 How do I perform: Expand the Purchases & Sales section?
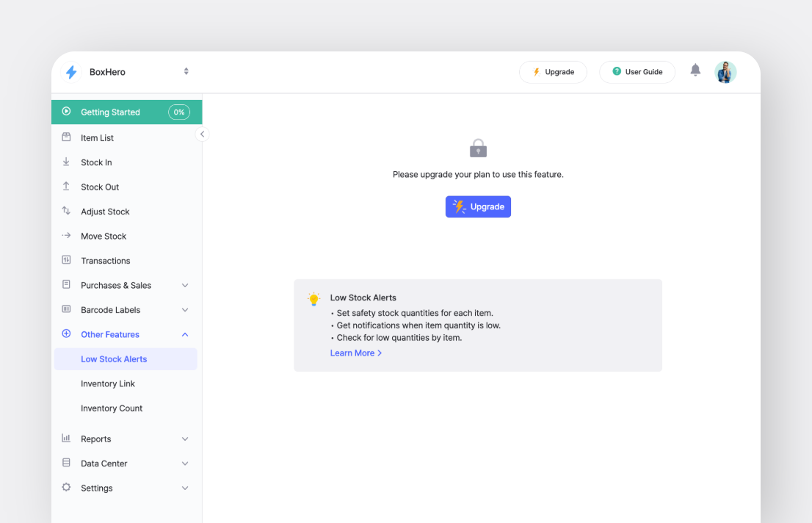coord(184,285)
